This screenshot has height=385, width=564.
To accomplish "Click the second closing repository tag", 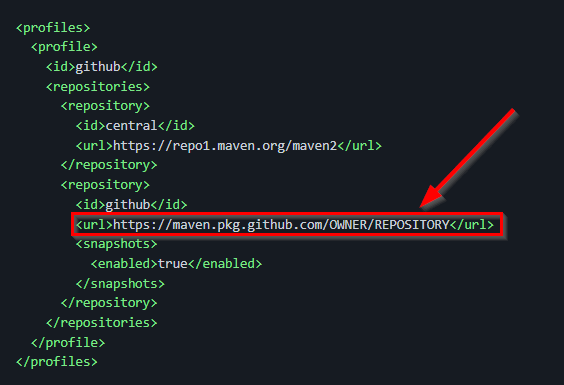I will click(x=109, y=303).
